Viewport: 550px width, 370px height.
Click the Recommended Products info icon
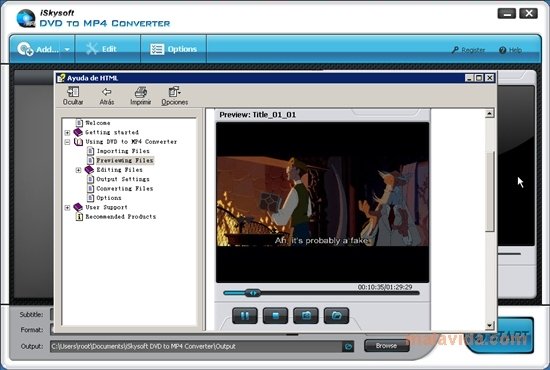click(79, 217)
